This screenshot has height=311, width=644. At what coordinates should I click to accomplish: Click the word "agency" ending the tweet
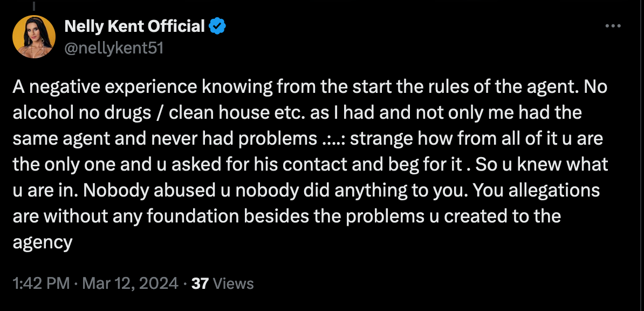[x=43, y=242]
